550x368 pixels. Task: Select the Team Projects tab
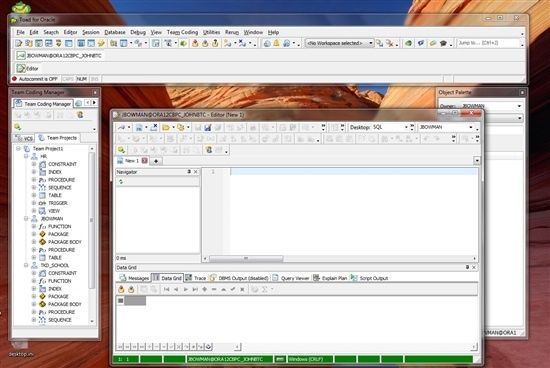point(58,138)
